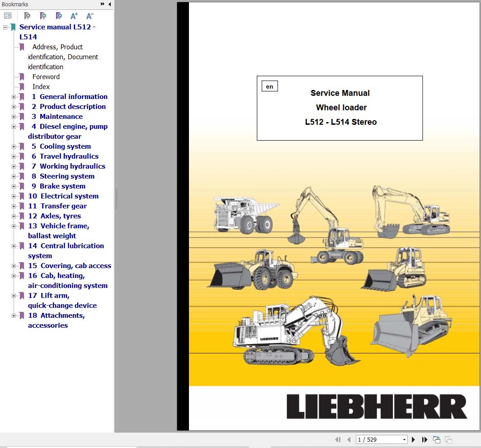This screenshot has height=448, width=481.
Task: Go to last page
Action: pyautogui.click(x=425, y=439)
